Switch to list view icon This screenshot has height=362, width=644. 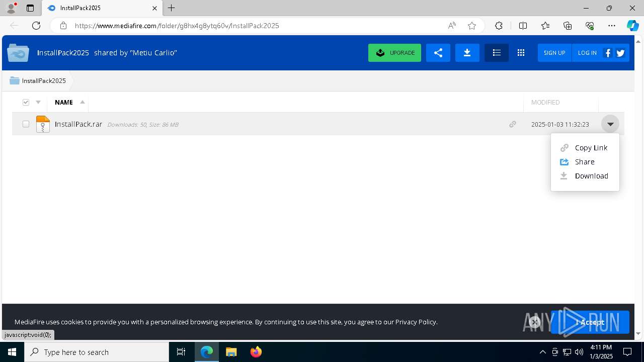click(x=497, y=53)
